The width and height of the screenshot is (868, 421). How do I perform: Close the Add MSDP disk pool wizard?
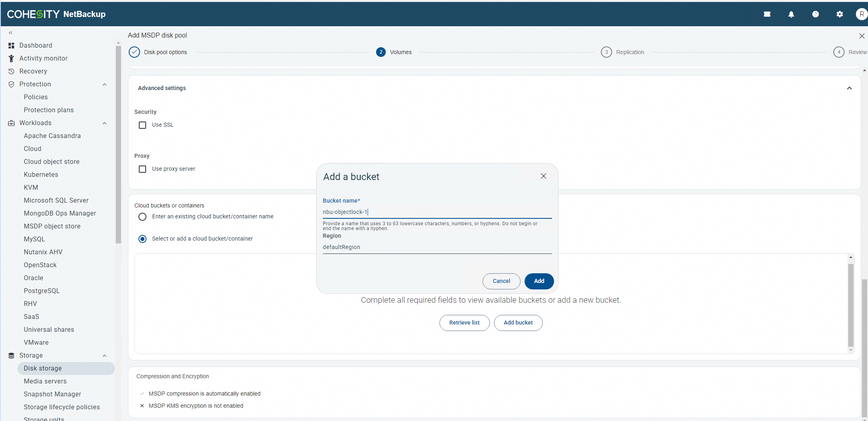pos(862,36)
